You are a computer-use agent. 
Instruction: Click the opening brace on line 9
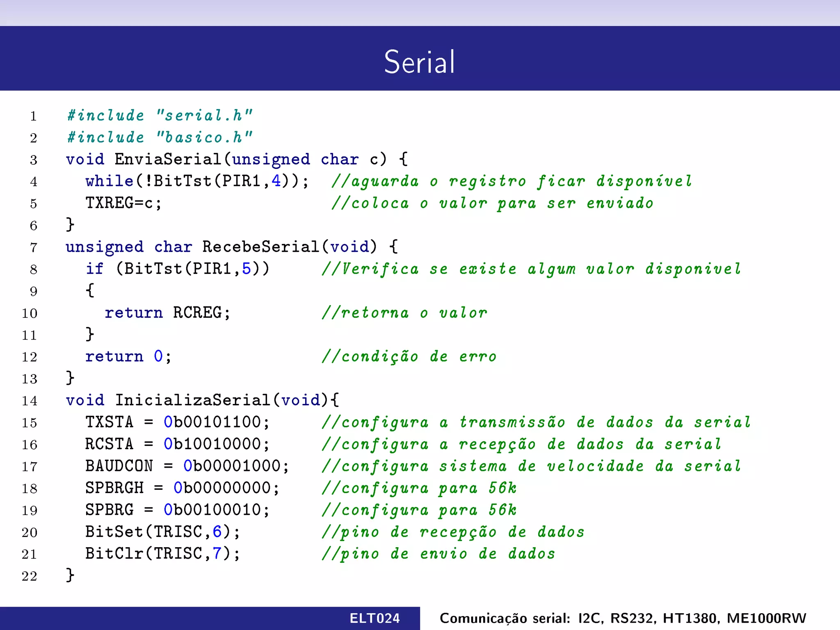tap(90, 290)
